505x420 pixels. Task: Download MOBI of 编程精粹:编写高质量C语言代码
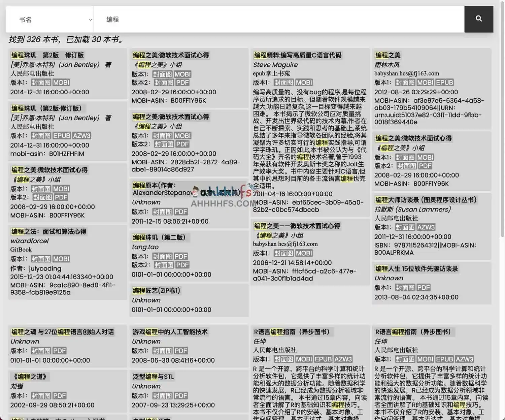tap(304, 83)
